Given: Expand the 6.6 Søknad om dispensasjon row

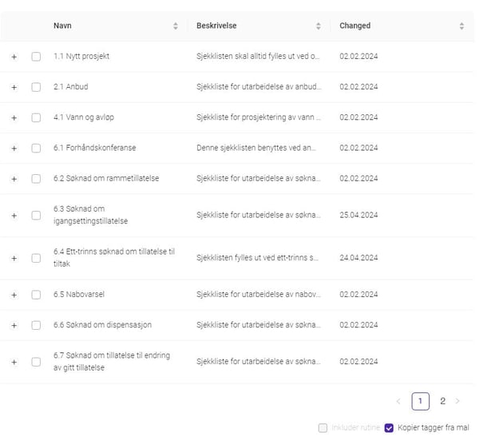Looking at the screenshot, I should pyautogui.click(x=14, y=325).
